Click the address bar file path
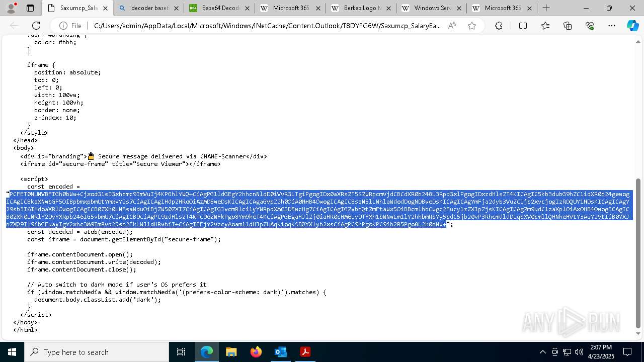This screenshot has height=362, width=644. click(267, 26)
